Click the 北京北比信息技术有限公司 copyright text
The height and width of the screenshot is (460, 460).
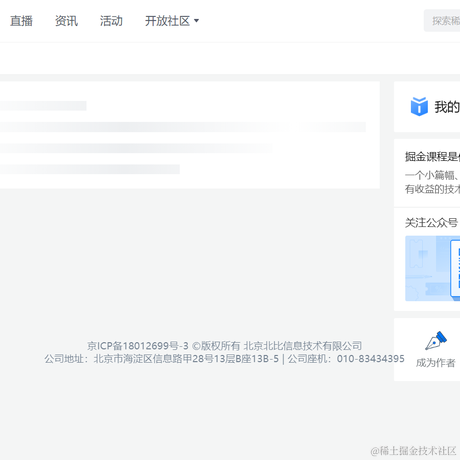point(303,346)
